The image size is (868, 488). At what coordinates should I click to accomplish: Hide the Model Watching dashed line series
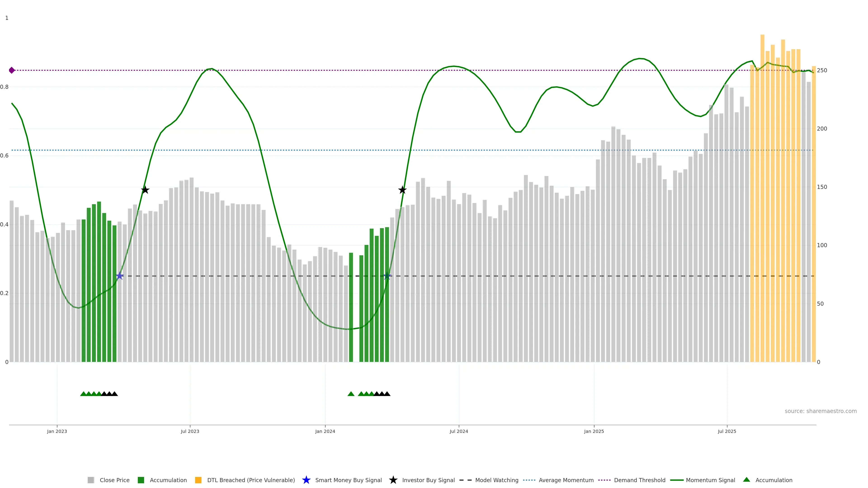pyautogui.click(x=496, y=480)
